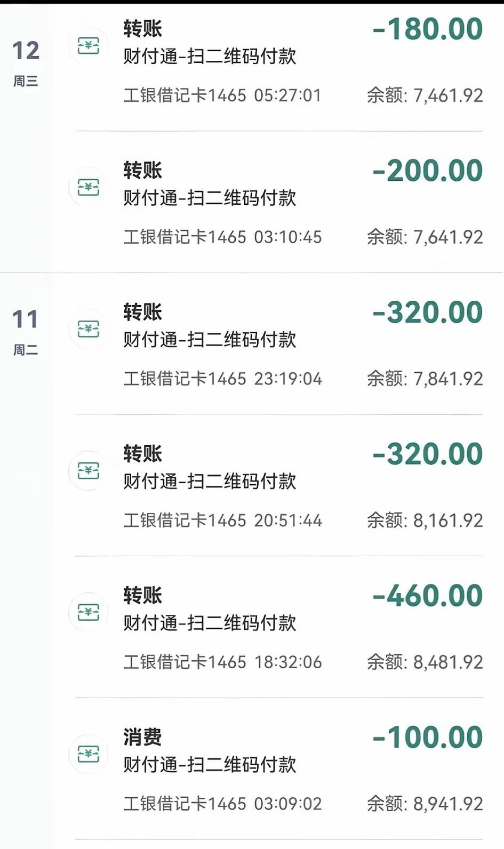The width and height of the screenshot is (504, 849).
Task: Tap the yuan icon beside the -200.00 transfer
Action: [89, 188]
